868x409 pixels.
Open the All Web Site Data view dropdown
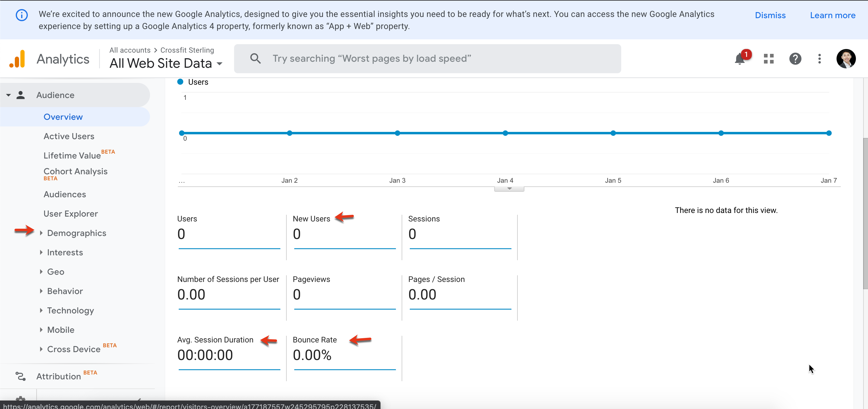[x=166, y=63]
